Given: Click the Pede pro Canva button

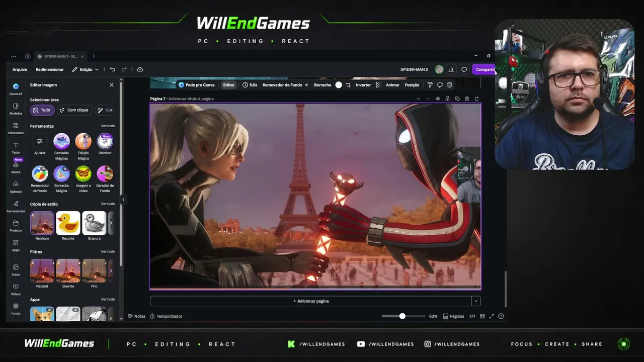Looking at the screenshot, I should 197,85.
